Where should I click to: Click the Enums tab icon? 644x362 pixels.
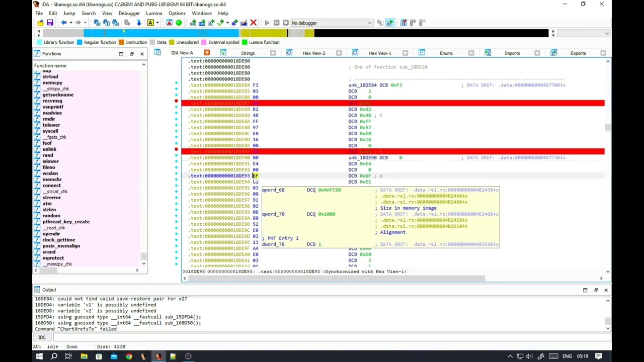click(422, 53)
